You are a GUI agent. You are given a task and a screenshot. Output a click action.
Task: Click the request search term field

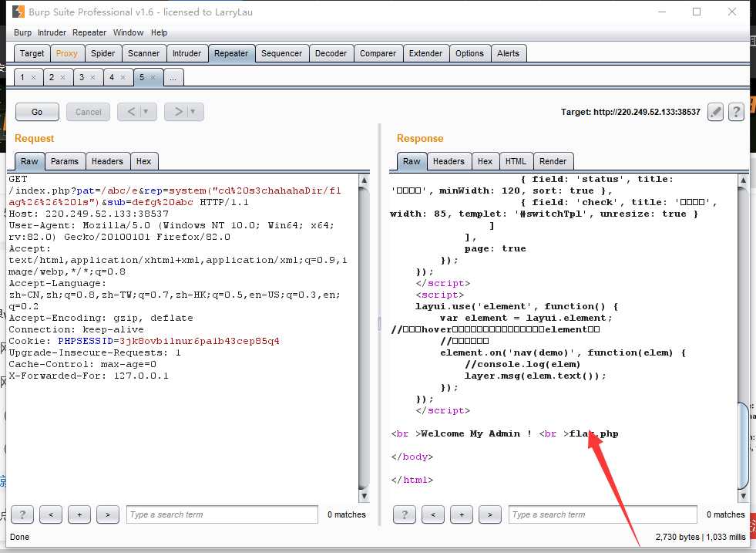click(222, 514)
